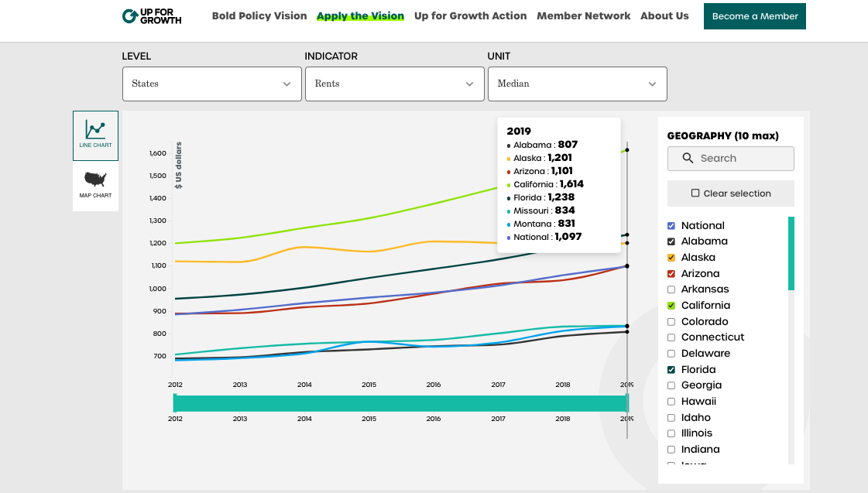Image resolution: width=868 pixels, height=493 pixels.
Task: Click the magnifier icon in Search box
Action: (688, 158)
